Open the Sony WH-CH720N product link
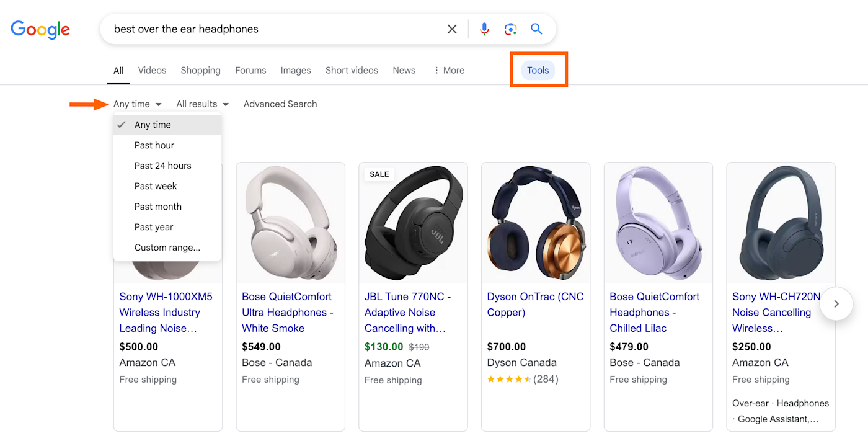 point(776,313)
